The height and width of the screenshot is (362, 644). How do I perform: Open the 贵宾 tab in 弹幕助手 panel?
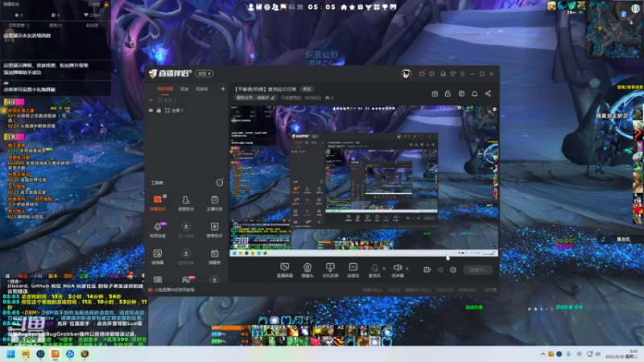[x=56, y=26]
